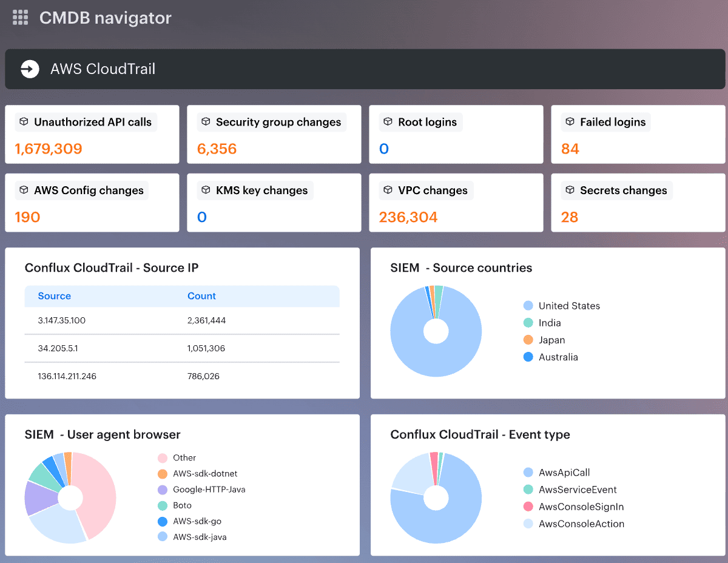Click the app grid icon in the header

pos(20,17)
